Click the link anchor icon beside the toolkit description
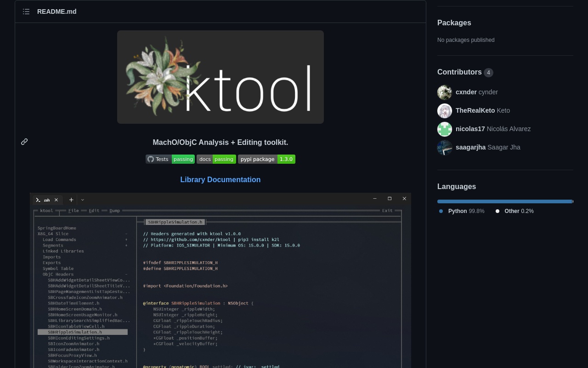Screen dimensions: 588x368 tap(24, 142)
